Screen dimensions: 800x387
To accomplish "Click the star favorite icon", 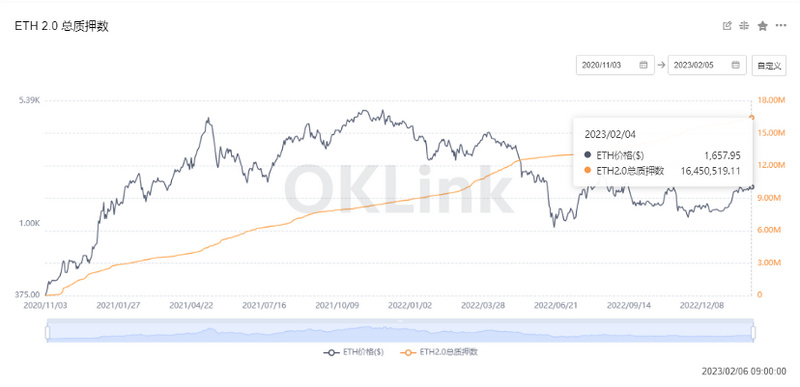I will click(762, 26).
